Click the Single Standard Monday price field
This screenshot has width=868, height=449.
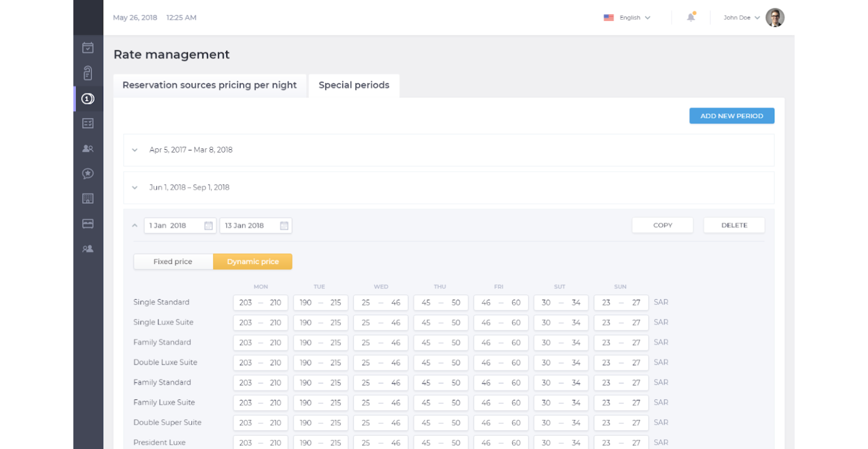click(x=260, y=302)
